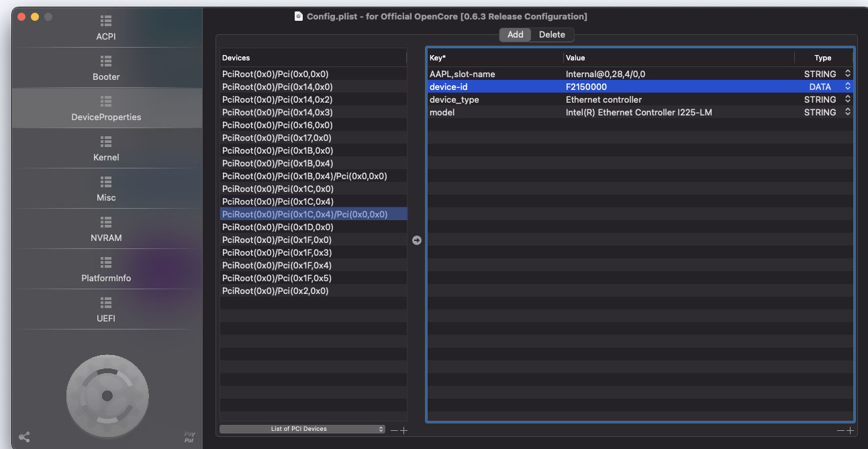Image resolution: width=868 pixels, height=449 pixels.
Task: Go to the Kernel section
Action: click(x=106, y=149)
